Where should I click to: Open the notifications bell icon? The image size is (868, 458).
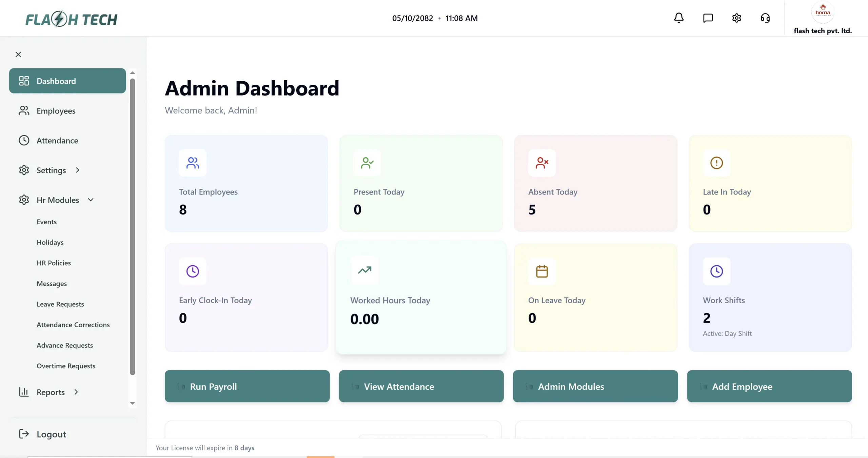click(679, 18)
